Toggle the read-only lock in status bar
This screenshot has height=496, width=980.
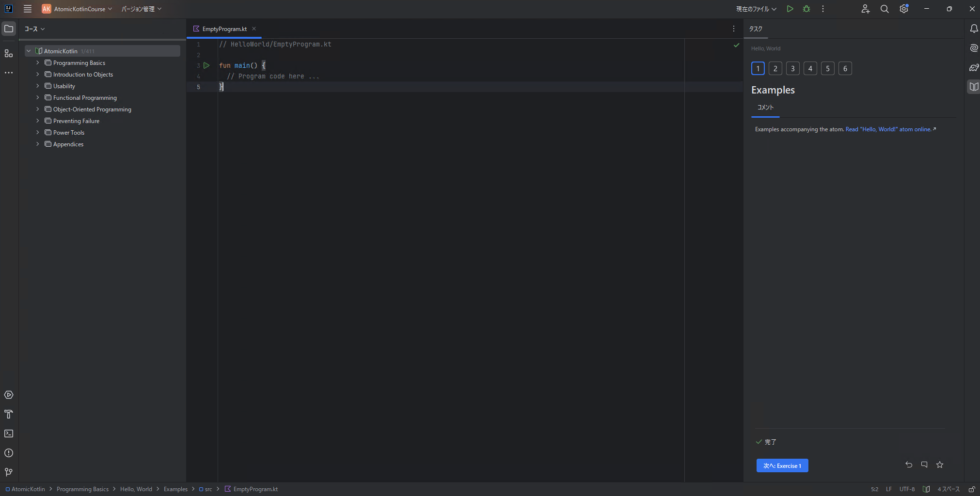972,489
